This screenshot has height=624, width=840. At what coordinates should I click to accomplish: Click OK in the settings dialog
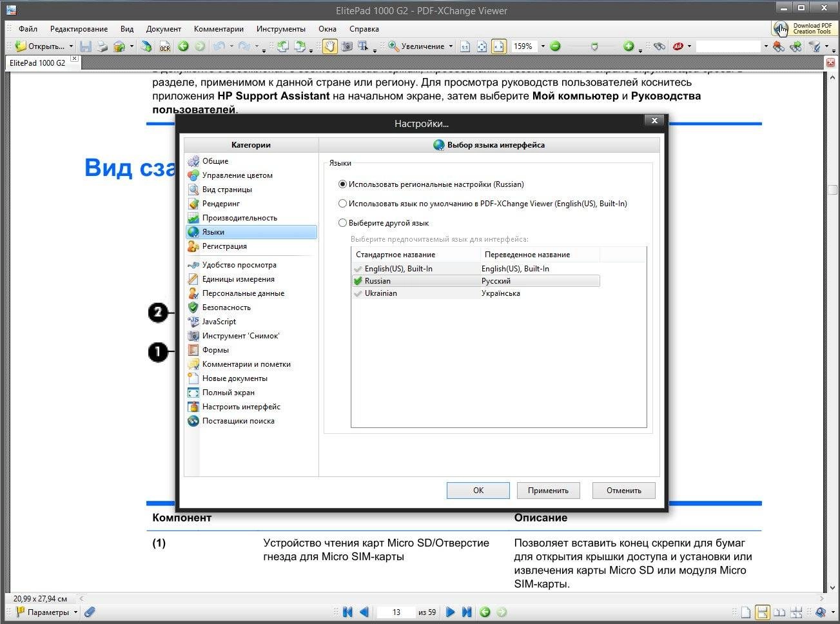coord(478,491)
